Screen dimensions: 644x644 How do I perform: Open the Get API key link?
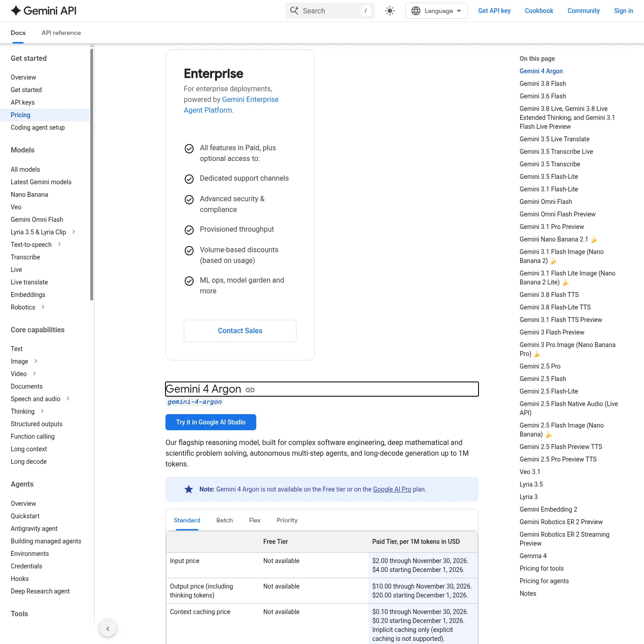point(494,11)
